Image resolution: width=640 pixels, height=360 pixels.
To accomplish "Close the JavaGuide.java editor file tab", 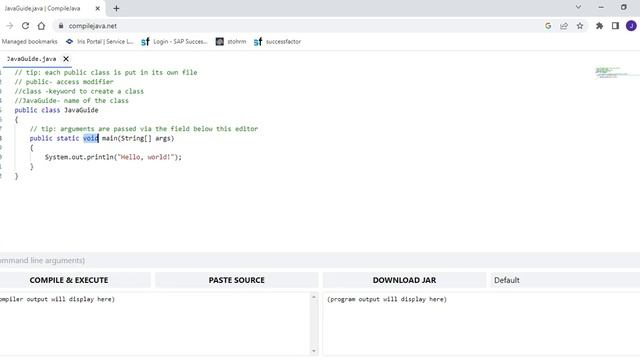I will point(66,59).
